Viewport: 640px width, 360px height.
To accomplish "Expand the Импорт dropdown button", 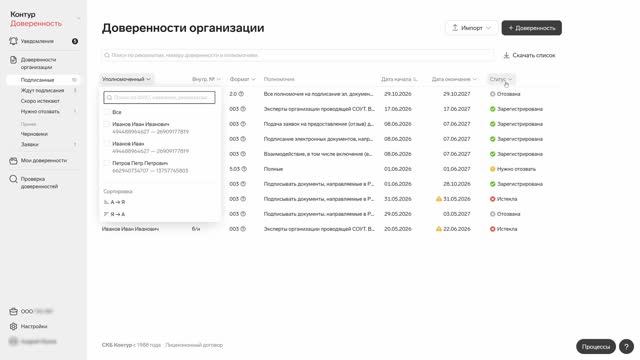I will 471,28.
